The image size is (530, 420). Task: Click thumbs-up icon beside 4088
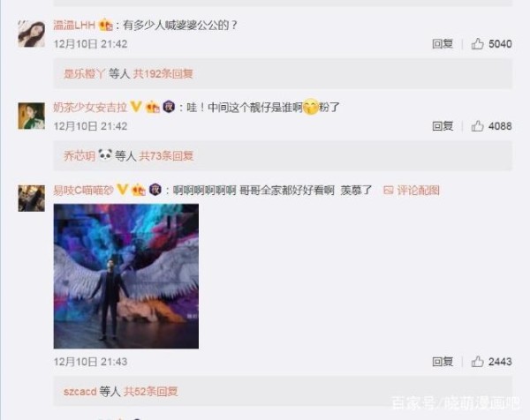click(x=477, y=126)
